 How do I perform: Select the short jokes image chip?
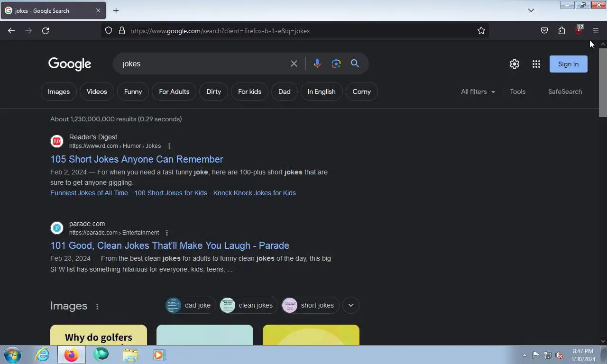pyautogui.click(x=310, y=305)
